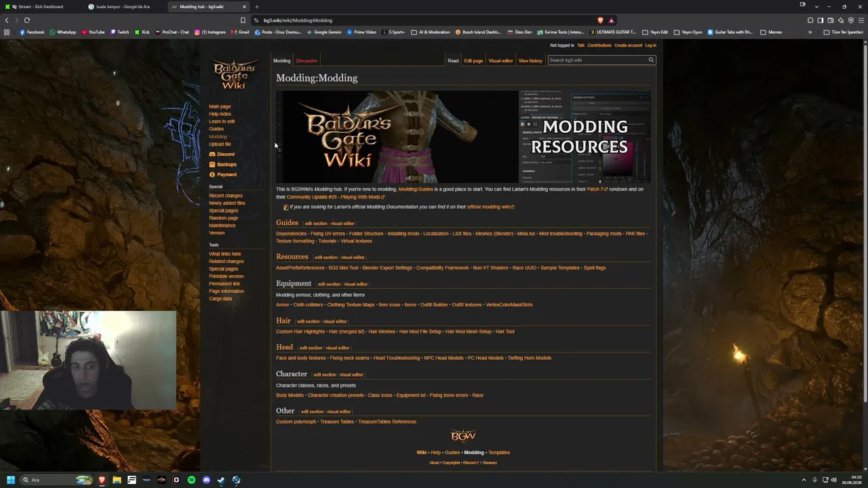This screenshot has height=488, width=868.
Task: Open the BG3 Mini Tool resource link
Action: [x=343, y=268]
